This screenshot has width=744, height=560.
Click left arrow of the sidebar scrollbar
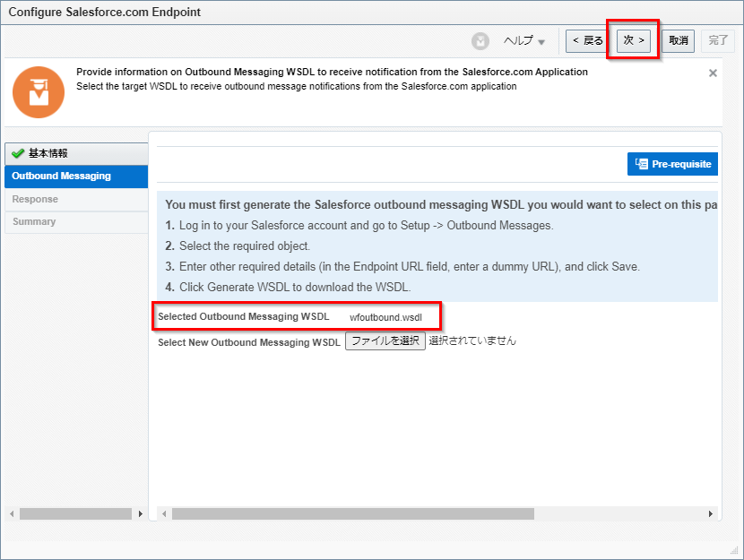12,514
